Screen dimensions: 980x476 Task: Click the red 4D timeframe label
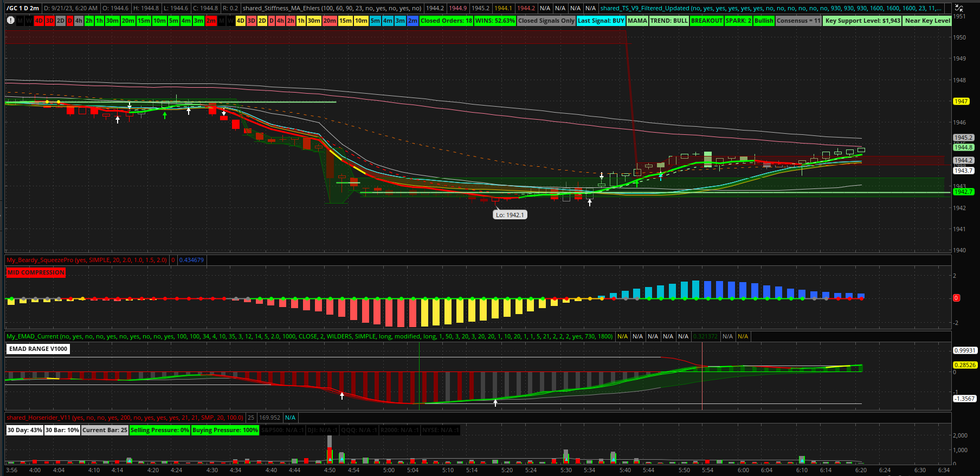(39, 21)
